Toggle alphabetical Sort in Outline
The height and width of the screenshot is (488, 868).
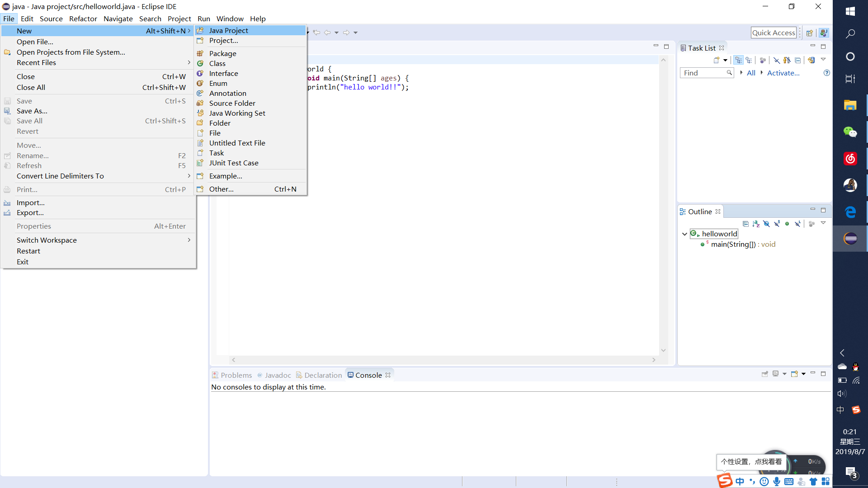click(x=756, y=224)
